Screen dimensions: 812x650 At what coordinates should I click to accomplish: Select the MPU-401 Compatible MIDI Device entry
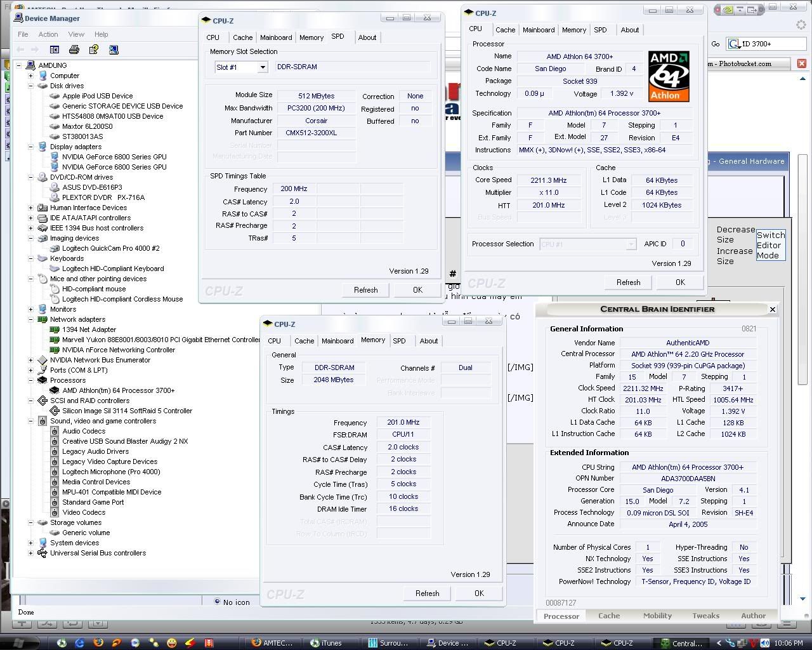coord(112,492)
